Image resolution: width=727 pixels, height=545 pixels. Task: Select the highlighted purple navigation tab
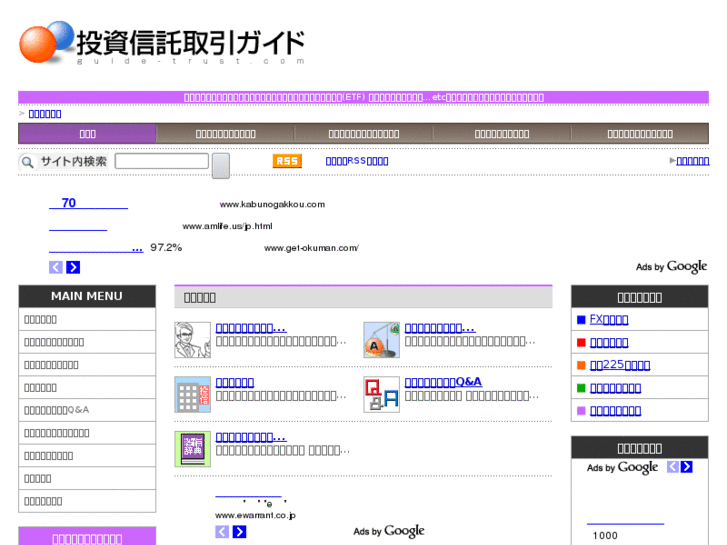pyautogui.click(x=87, y=134)
